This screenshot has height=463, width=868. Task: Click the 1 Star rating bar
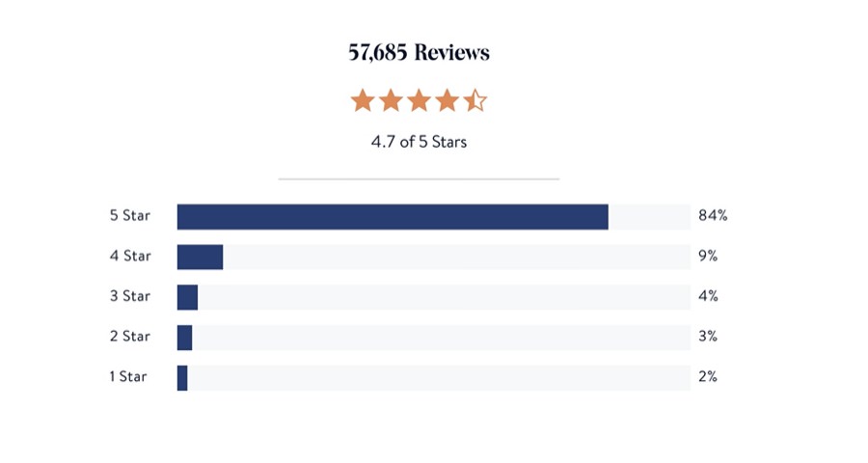pyautogui.click(x=434, y=378)
